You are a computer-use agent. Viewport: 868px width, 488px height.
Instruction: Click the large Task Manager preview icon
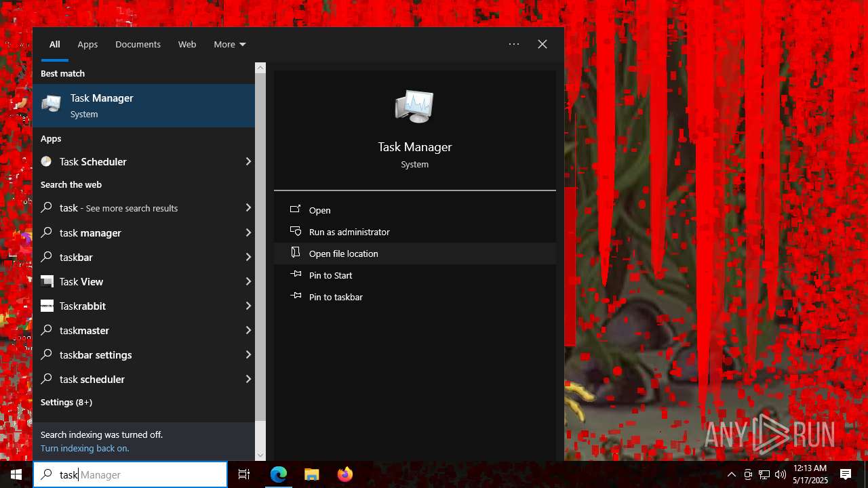coord(414,106)
